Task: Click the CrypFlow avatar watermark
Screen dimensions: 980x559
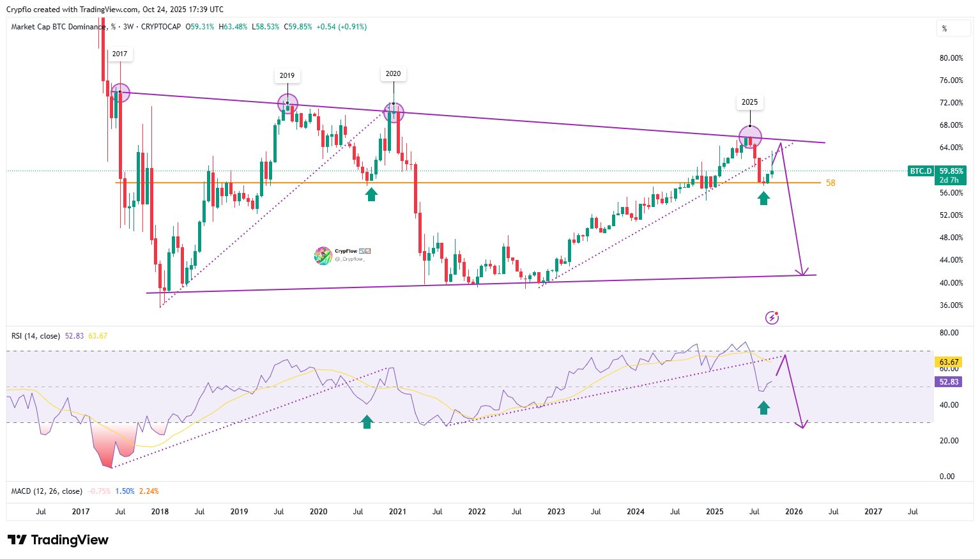Action: tap(323, 256)
